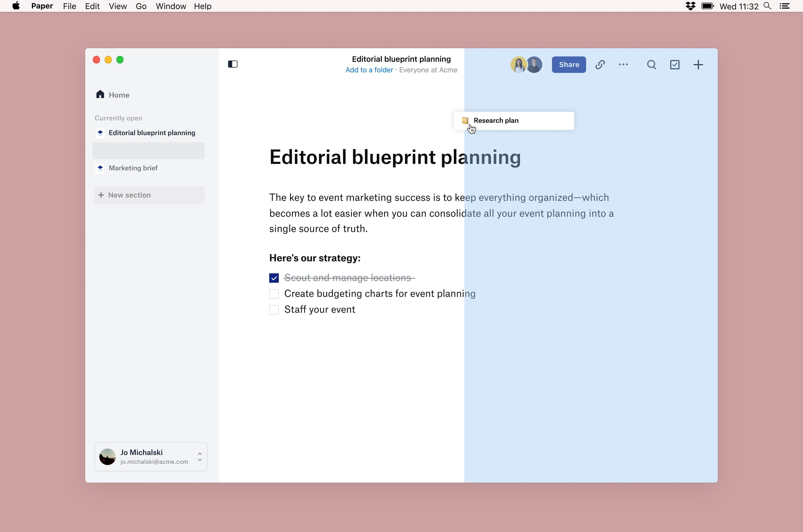Click the Staff your event text
Image resolution: width=803 pixels, height=532 pixels.
coord(320,309)
